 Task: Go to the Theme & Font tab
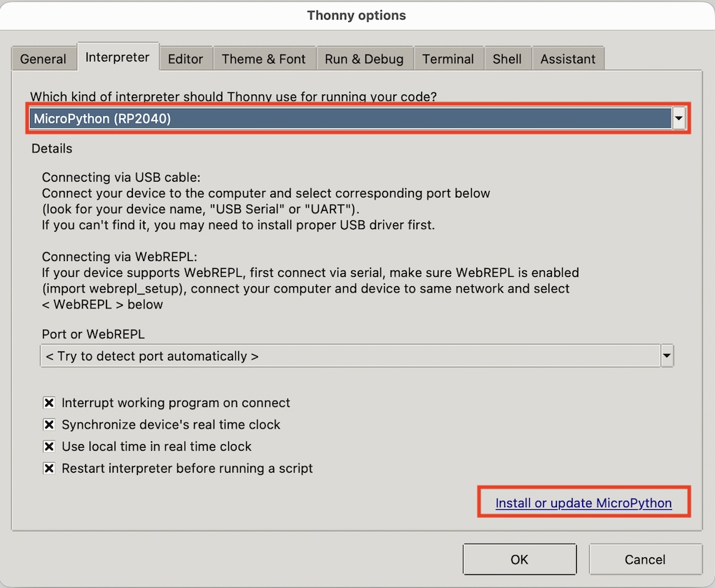tap(263, 59)
